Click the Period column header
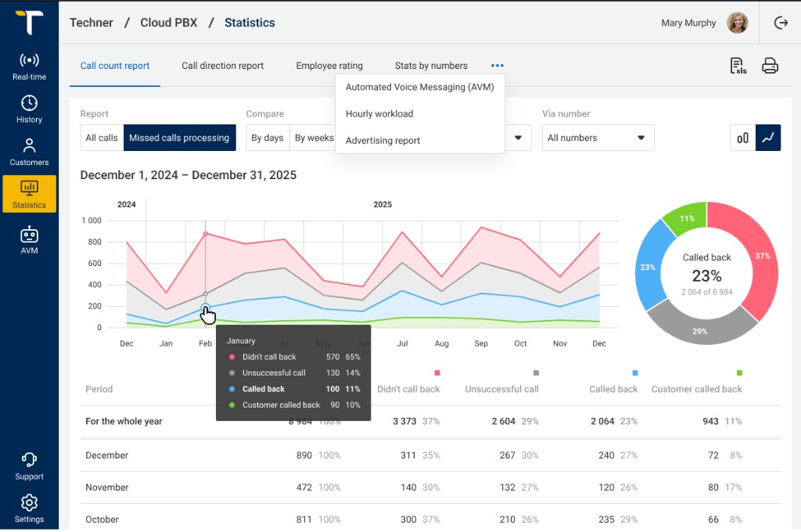Image resolution: width=801 pixels, height=532 pixels. coord(99,389)
